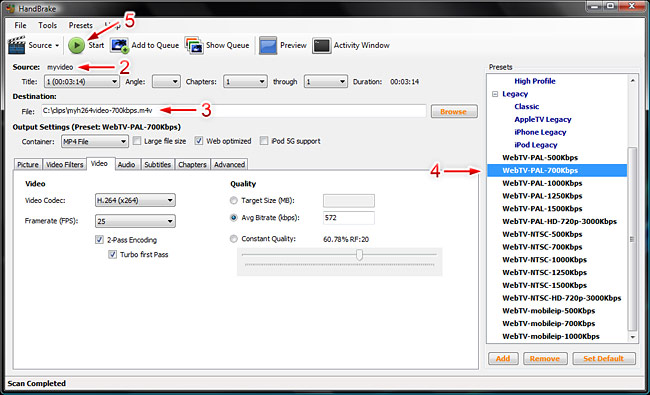Select the WebTV-NTSC-HD-720p-3000Kbps preset
Screen dimensions: 650x395
[x=562, y=298]
